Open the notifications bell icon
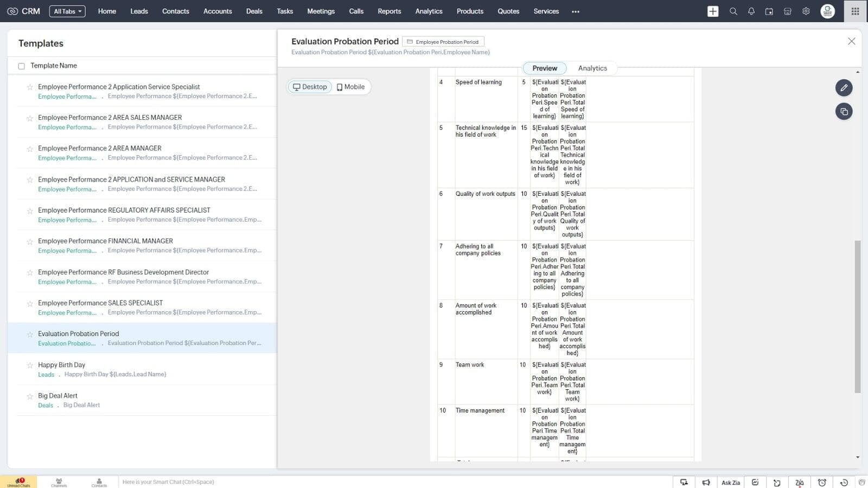The height and width of the screenshot is (488, 868). tap(751, 11)
